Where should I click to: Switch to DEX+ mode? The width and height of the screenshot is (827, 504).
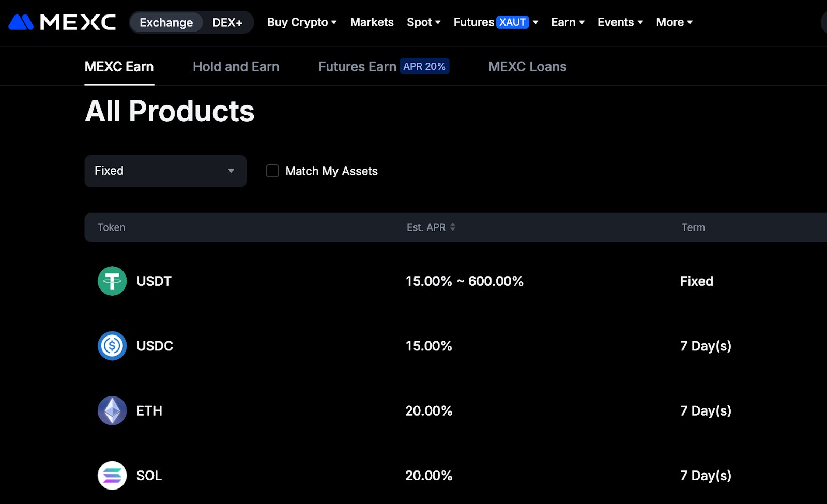[x=227, y=23]
